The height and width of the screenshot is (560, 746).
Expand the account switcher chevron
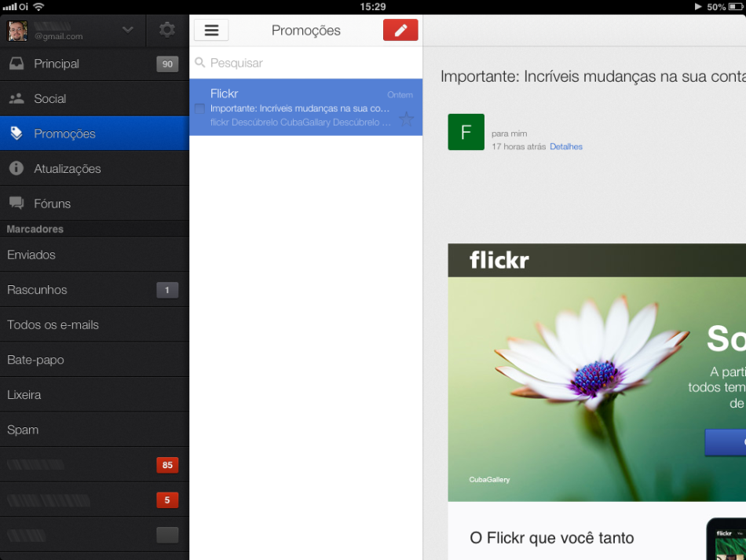click(128, 31)
